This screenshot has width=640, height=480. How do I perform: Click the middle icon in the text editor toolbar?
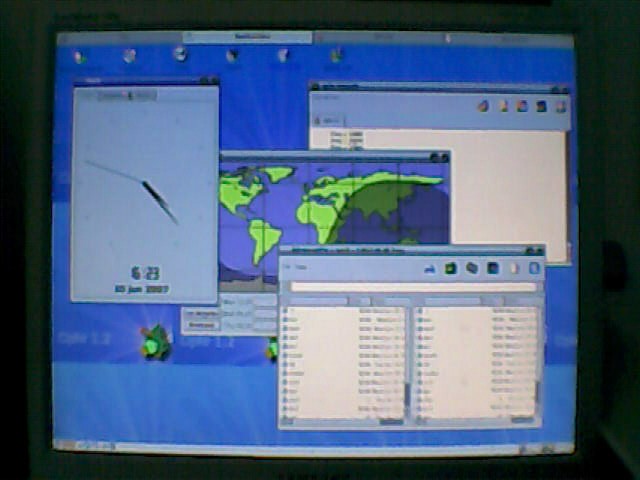coord(522,106)
